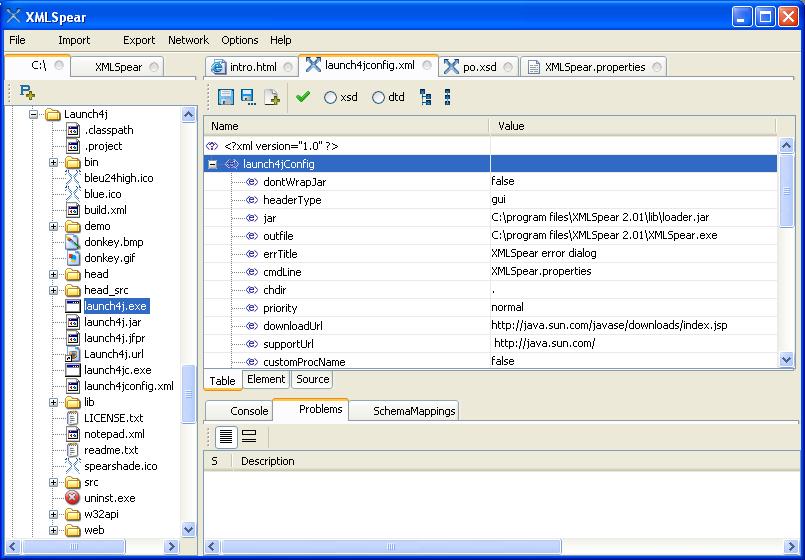Open the Network menu

[188, 40]
